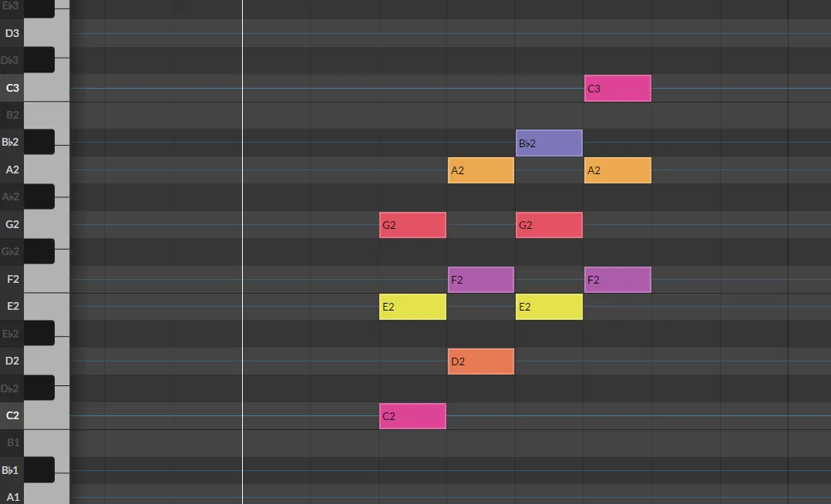
Task: Select the first orange A2 note block
Action: coord(480,170)
